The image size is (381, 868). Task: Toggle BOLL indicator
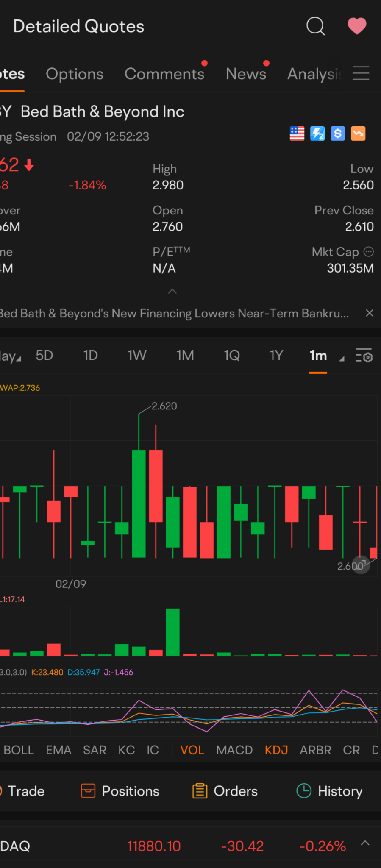click(x=19, y=750)
